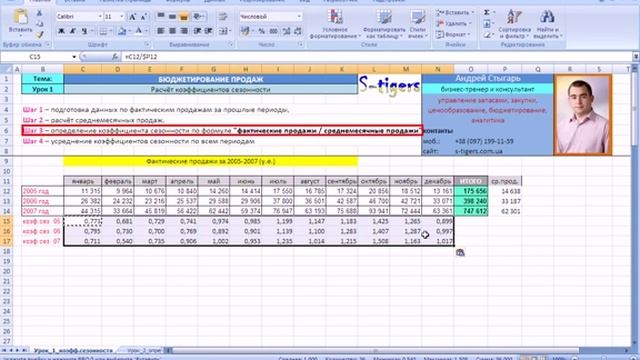Screen dimensions: 640x360
Task: Select the cell with total 175 656
Action: 471,191
